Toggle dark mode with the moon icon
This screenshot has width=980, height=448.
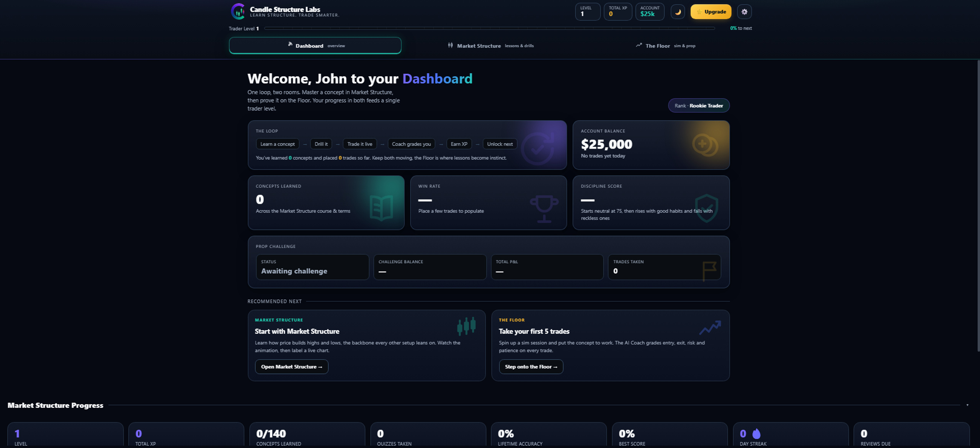coord(678,12)
